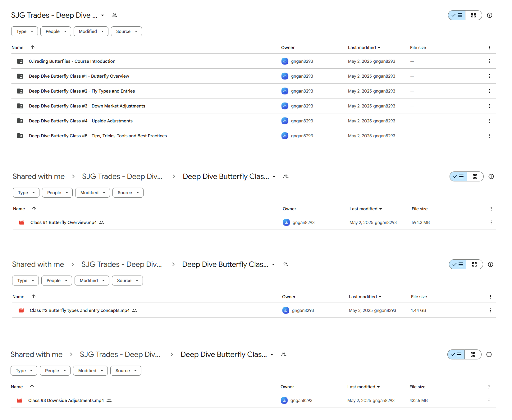The image size is (512, 420).
Task: Open column options menu in top panel header
Action: click(x=490, y=48)
